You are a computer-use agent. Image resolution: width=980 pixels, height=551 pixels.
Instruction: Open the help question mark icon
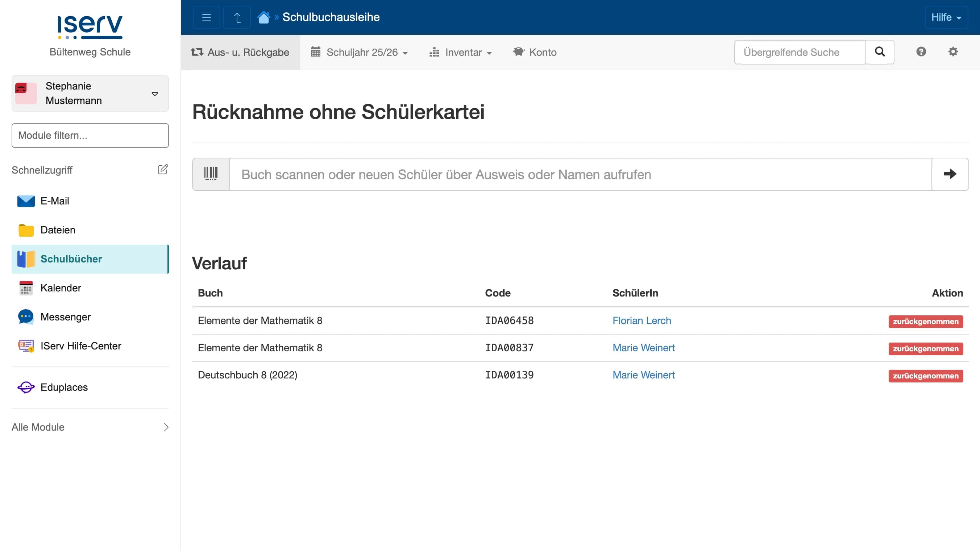tap(921, 52)
